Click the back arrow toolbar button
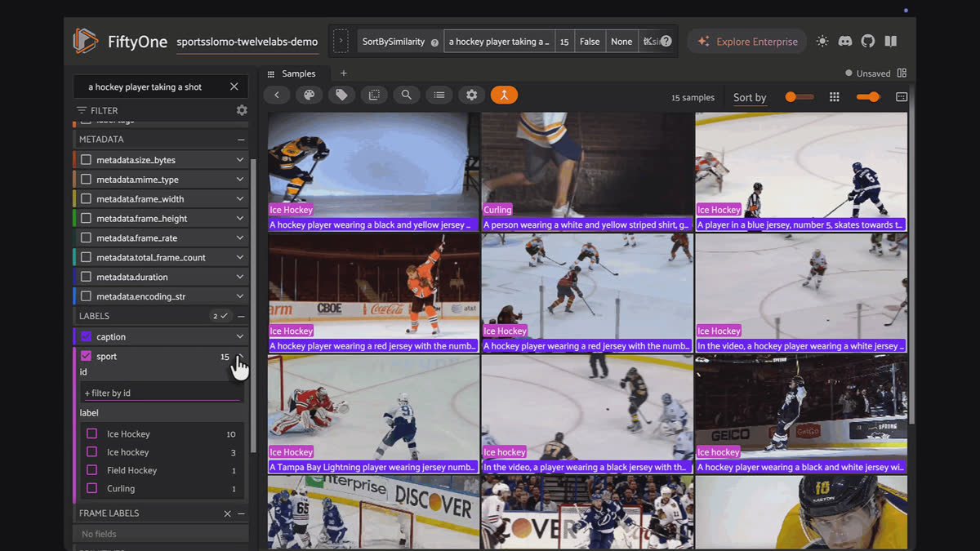The width and height of the screenshot is (980, 551). pyautogui.click(x=277, y=96)
